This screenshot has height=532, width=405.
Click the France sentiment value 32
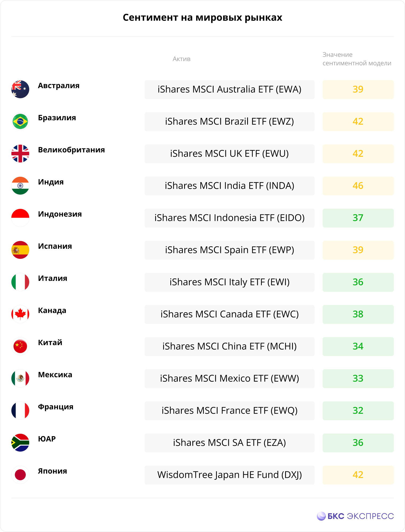(x=358, y=411)
